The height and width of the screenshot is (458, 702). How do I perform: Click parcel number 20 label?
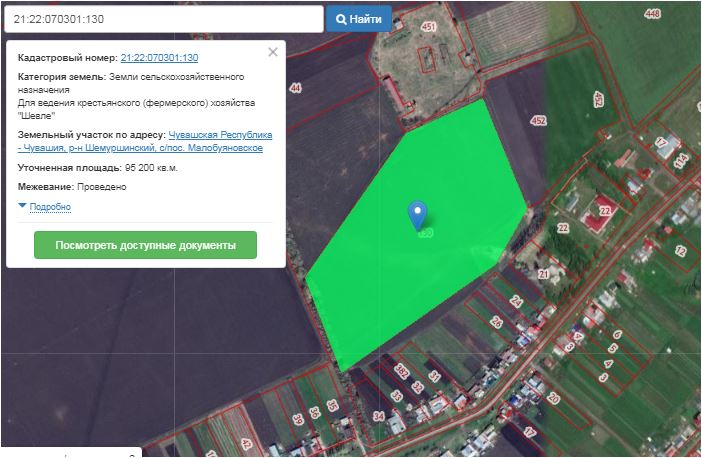point(553,397)
